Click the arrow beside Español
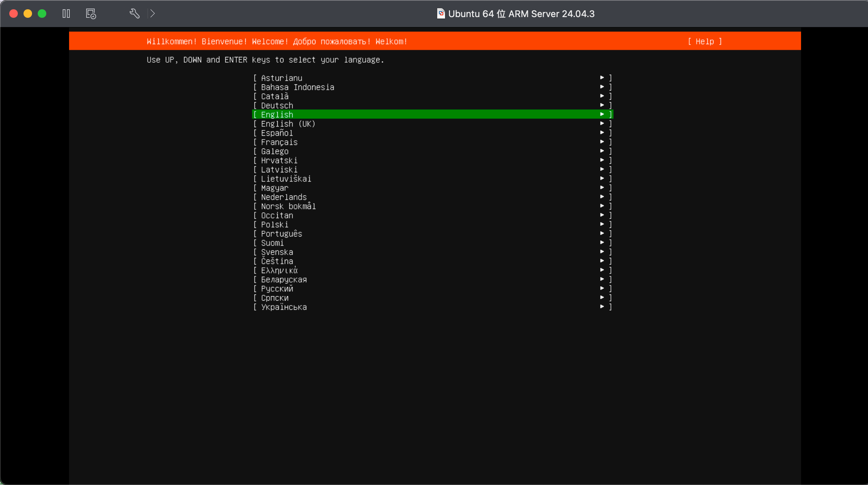The height and width of the screenshot is (485, 868). [602, 132]
